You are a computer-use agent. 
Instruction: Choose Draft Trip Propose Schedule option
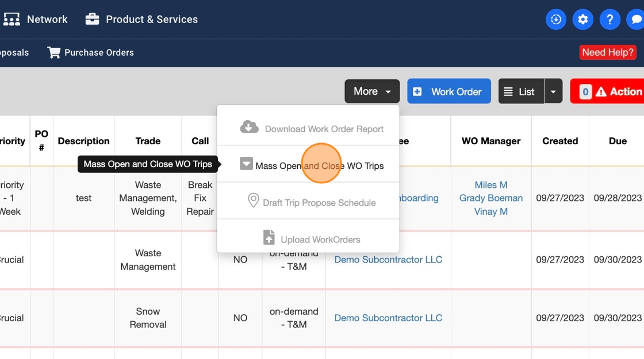tap(319, 202)
